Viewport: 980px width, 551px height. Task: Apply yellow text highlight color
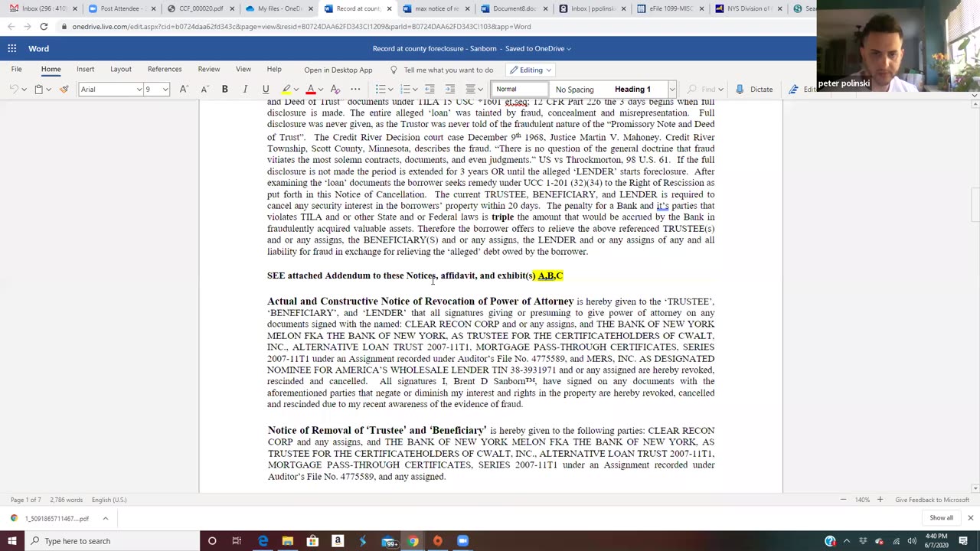pos(286,90)
